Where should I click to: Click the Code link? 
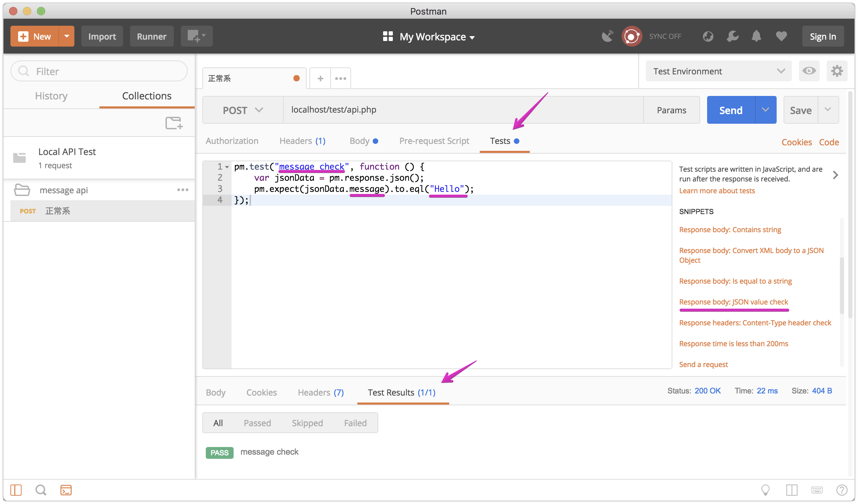(x=829, y=142)
